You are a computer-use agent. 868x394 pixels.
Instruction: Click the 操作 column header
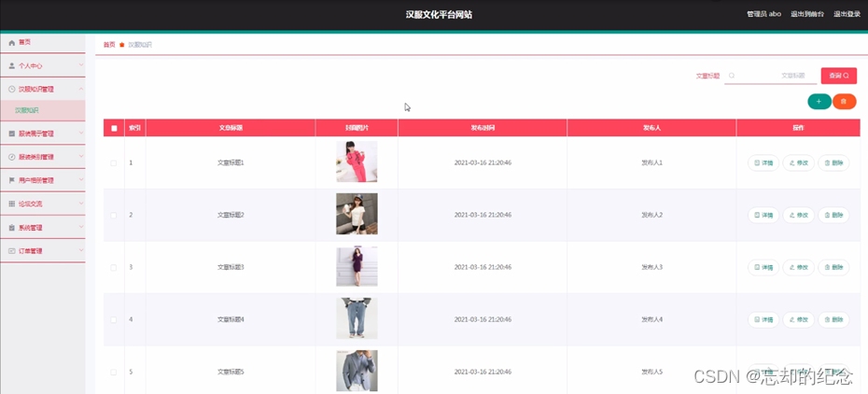click(798, 128)
